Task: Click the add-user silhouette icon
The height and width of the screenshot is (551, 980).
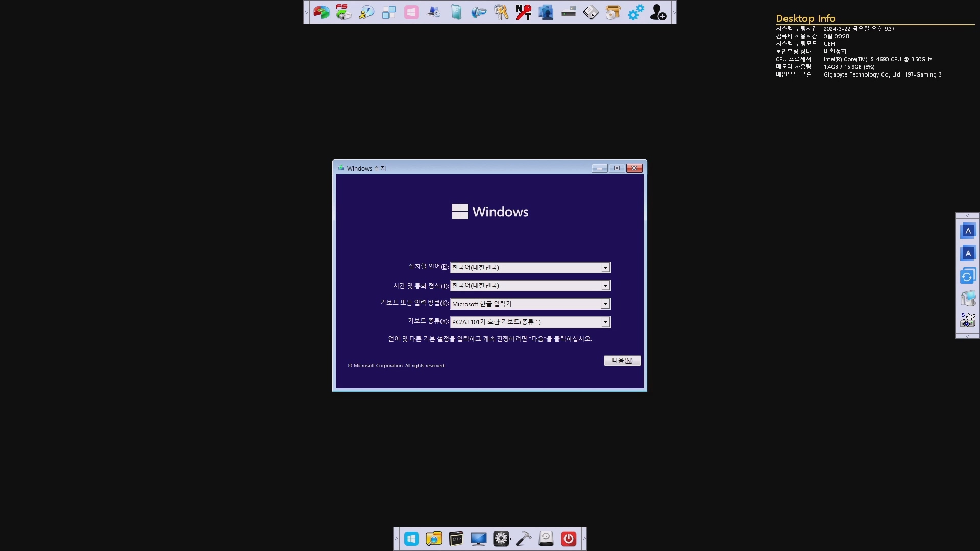Action: point(658,12)
